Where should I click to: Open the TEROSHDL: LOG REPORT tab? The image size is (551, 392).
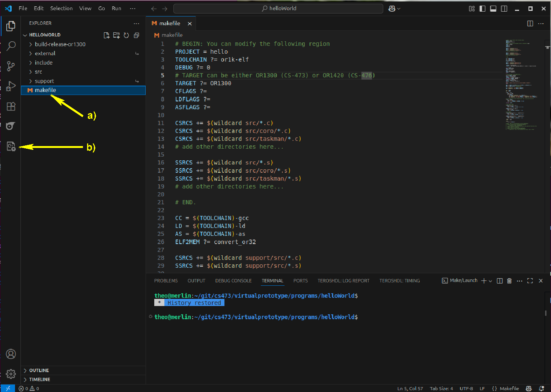pyautogui.click(x=343, y=281)
